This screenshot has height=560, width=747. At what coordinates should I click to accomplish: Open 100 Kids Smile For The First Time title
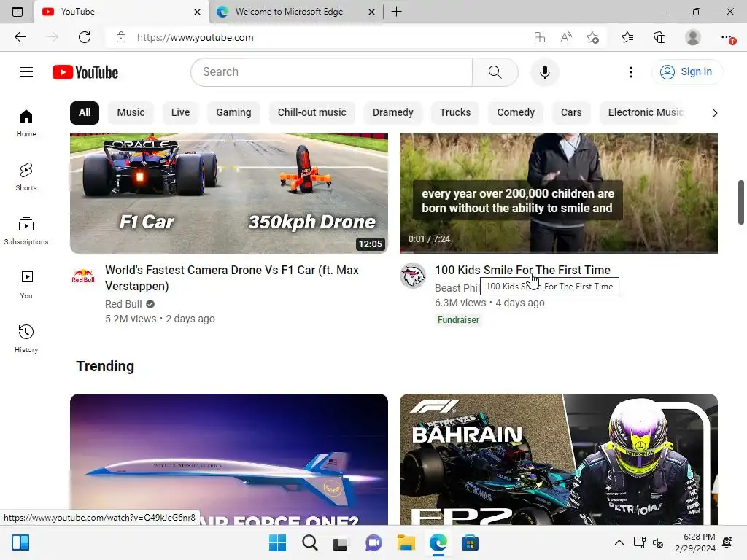pos(522,270)
